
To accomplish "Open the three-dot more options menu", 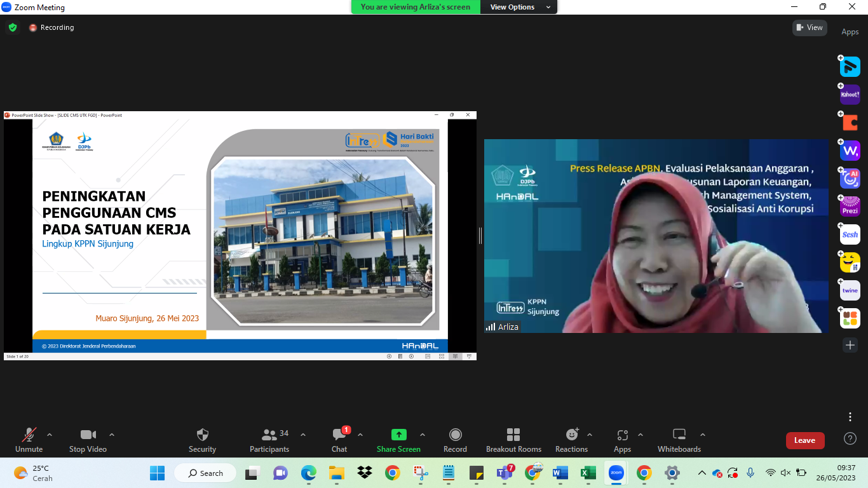I will pos(850,417).
